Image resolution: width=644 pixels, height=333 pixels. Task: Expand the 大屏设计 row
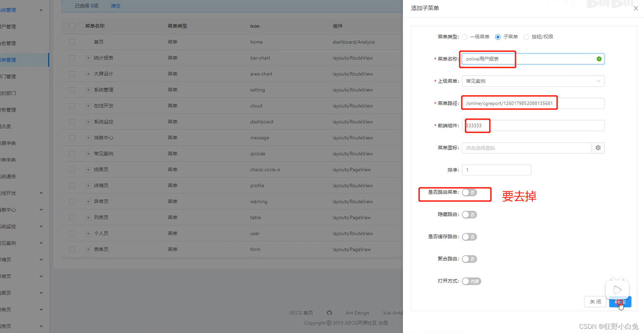tap(88, 74)
